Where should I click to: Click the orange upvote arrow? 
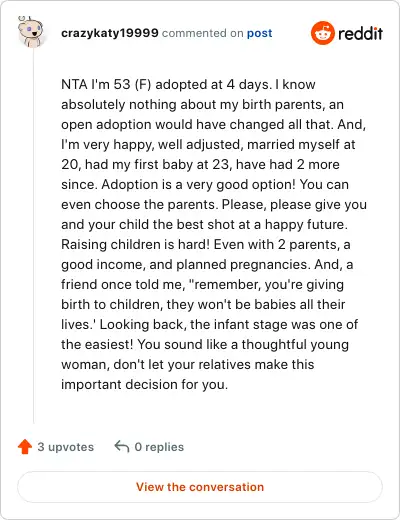[x=25, y=447]
